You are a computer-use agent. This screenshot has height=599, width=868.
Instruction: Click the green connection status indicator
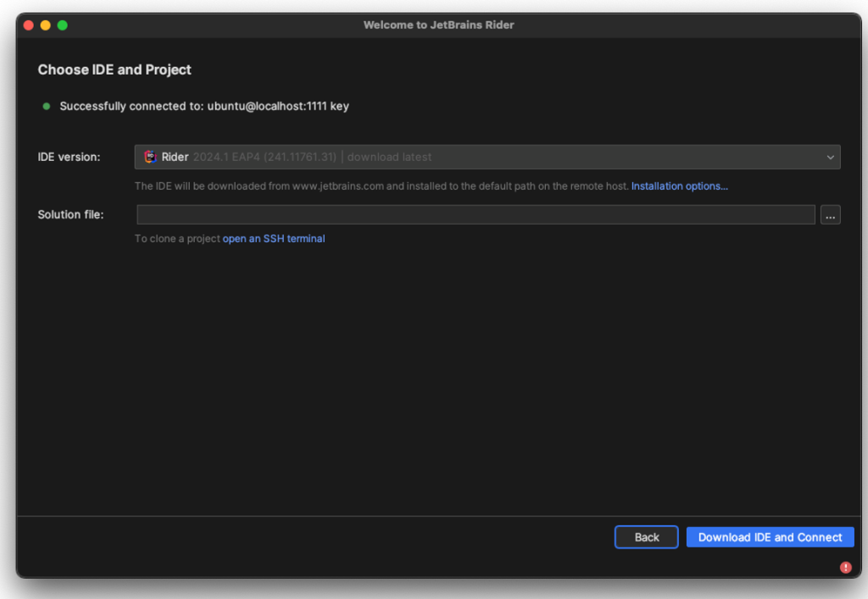(45, 106)
